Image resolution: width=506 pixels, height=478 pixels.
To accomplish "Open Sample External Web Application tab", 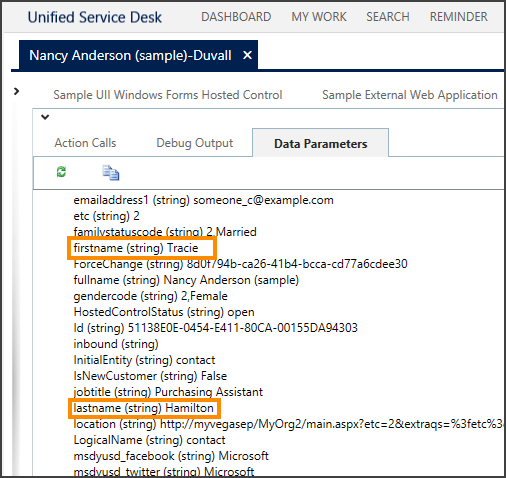I will tap(410, 95).
